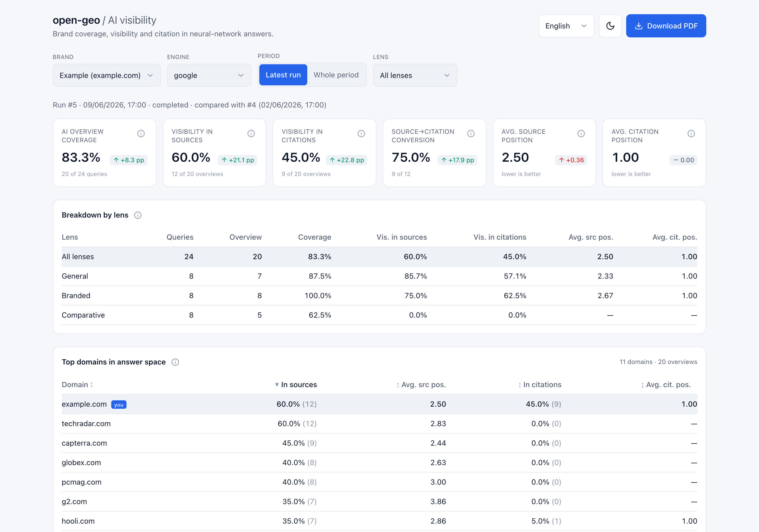Click the open-geo brand link in header
The height and width of the screenshot is (532, 759).
pos(76,20)
